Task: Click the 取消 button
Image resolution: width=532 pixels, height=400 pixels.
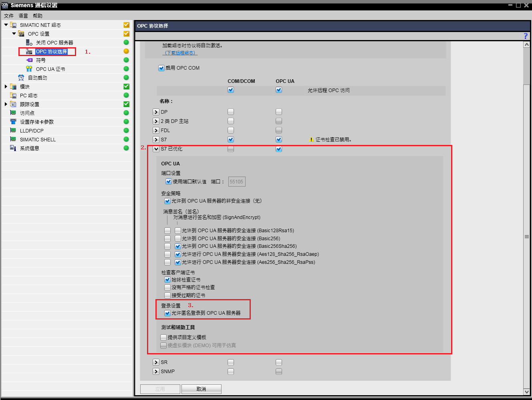Action: tap(201, 389)
